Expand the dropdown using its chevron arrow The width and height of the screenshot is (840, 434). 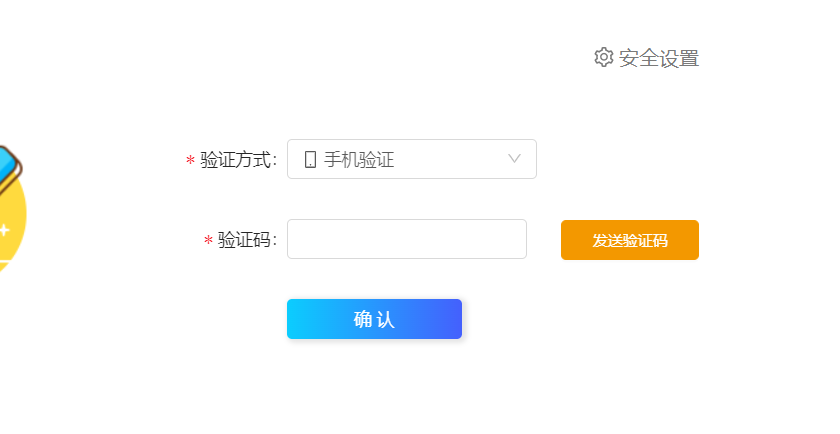point(515,158)
